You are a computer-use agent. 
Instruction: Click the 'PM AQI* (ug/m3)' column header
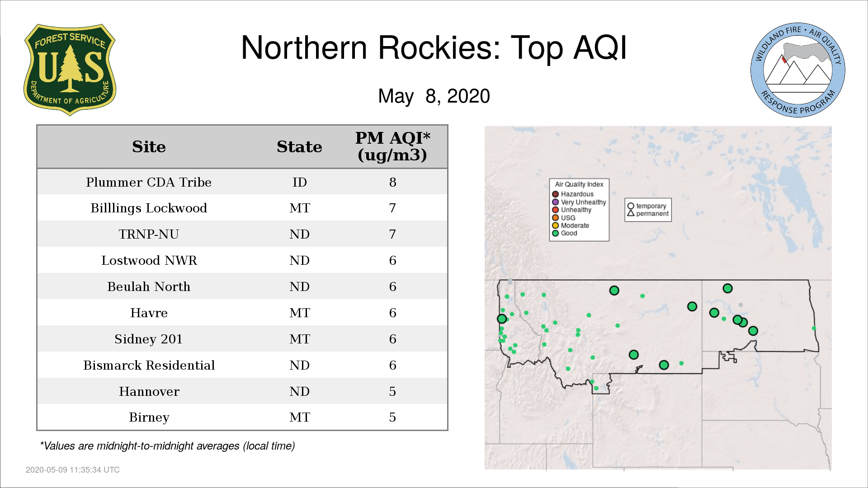click(392, 146)
